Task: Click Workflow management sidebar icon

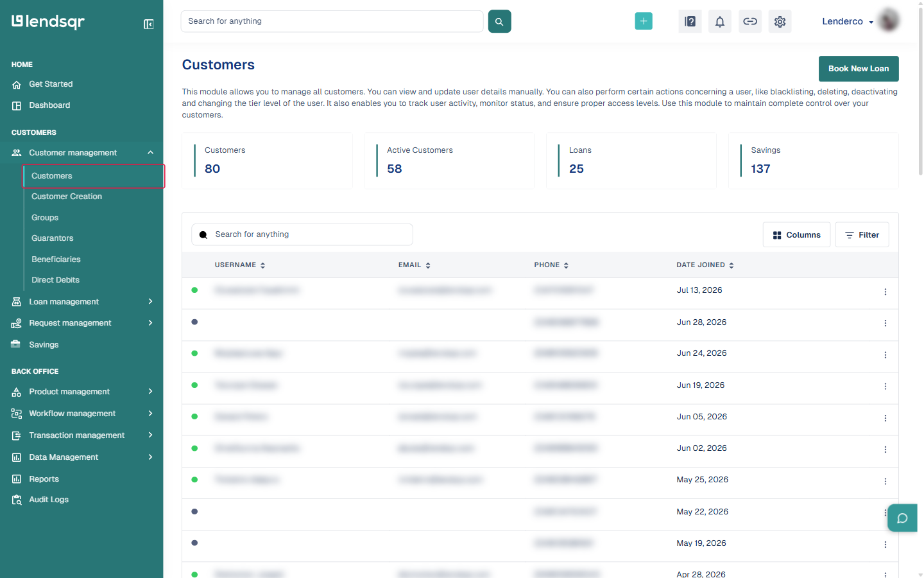Action: pyautogui.click(x=17, y=414)
